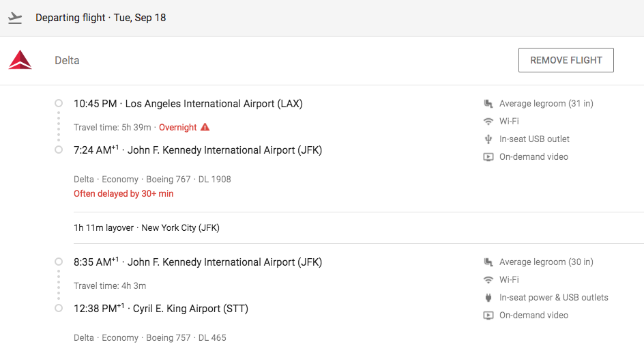644x349 pixels.
Task: Click the in-seat USB outlet icon
Action: click(488, 139)
